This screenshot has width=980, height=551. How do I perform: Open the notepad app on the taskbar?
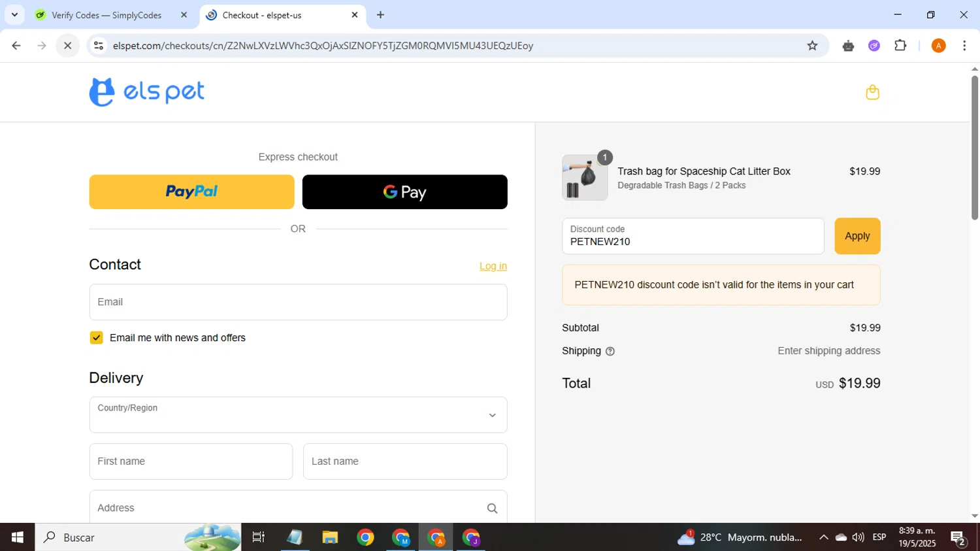click(x=295, y=537)
